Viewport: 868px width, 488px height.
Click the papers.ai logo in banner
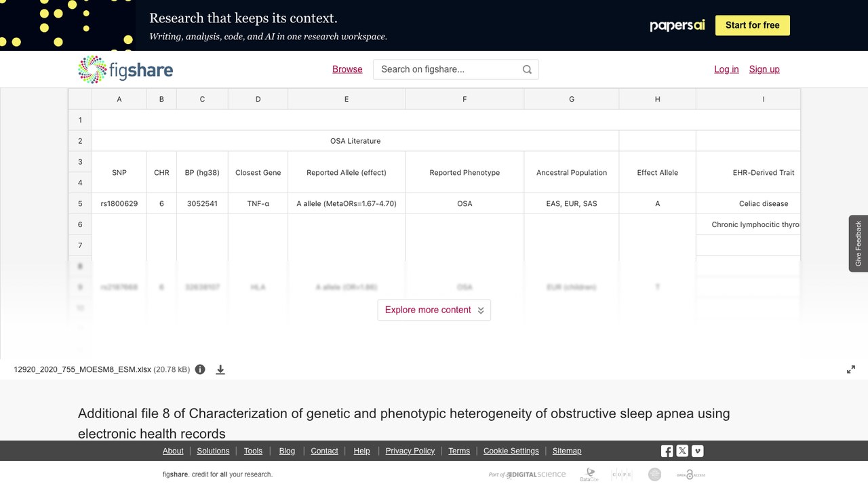pos(677,25)
